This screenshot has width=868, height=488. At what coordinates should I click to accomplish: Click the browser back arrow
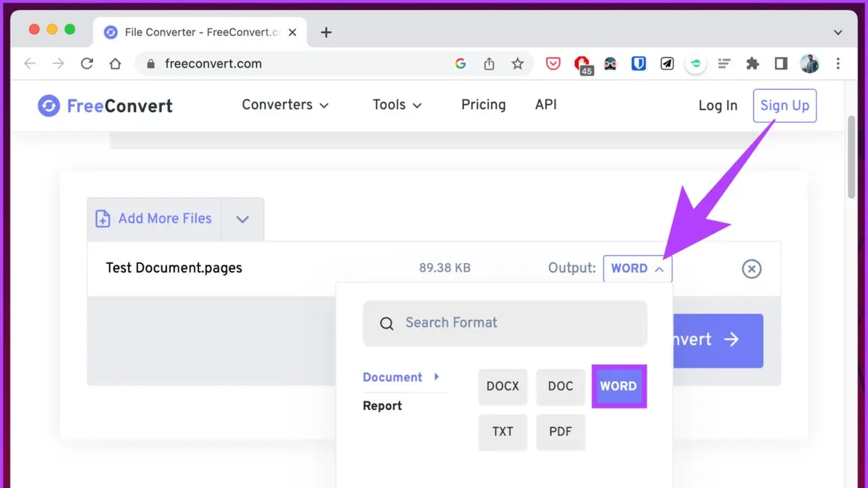(x=30, y=64)
